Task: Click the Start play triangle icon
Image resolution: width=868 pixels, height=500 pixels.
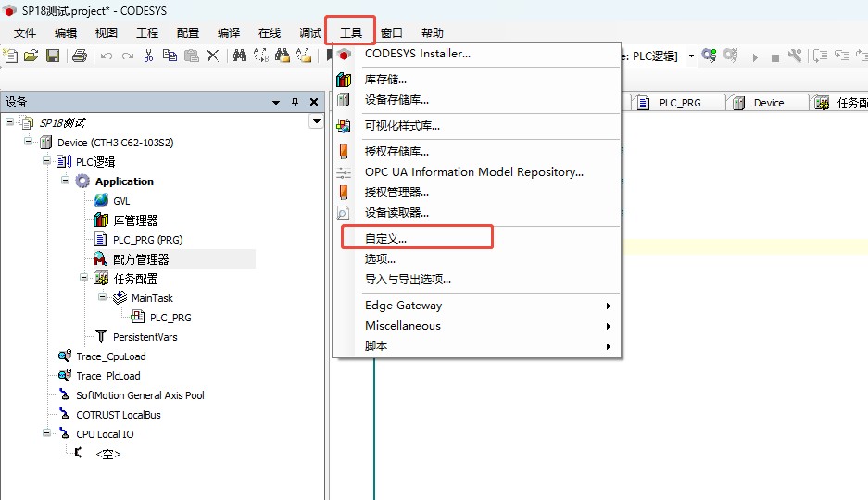Action: pos(755,57)
